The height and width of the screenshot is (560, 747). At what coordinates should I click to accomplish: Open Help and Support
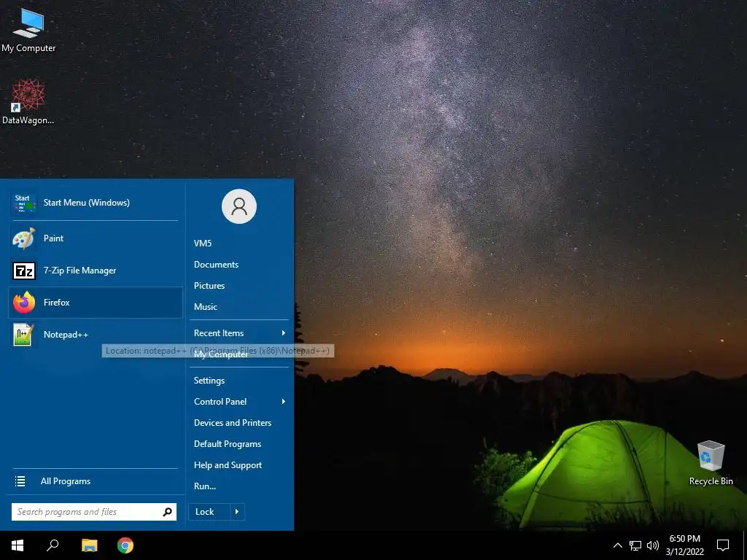228,465
